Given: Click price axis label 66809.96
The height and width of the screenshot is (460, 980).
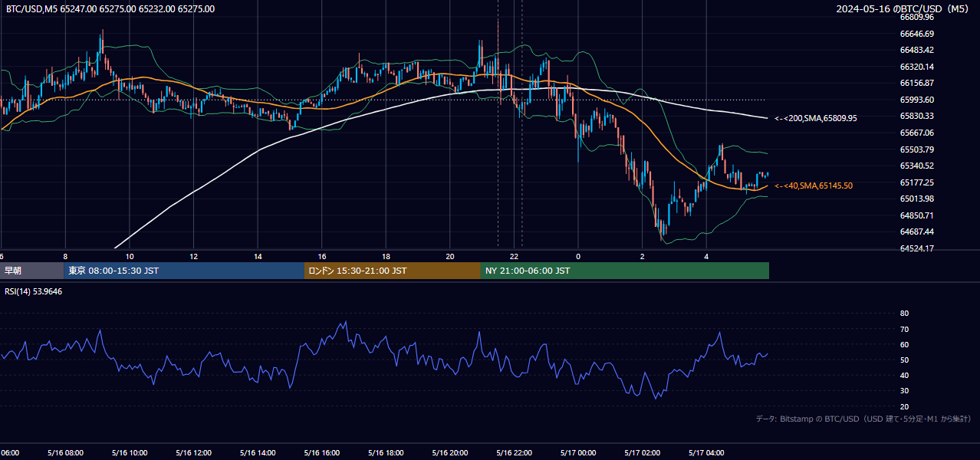Looking at the screenshot, I should (916, 17).
